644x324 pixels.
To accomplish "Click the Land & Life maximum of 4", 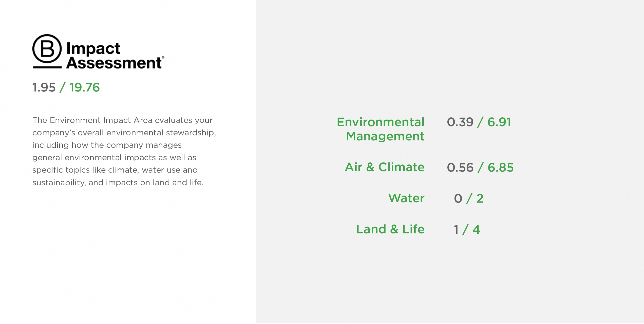I will pyautogui.click(x=476, y=230).
